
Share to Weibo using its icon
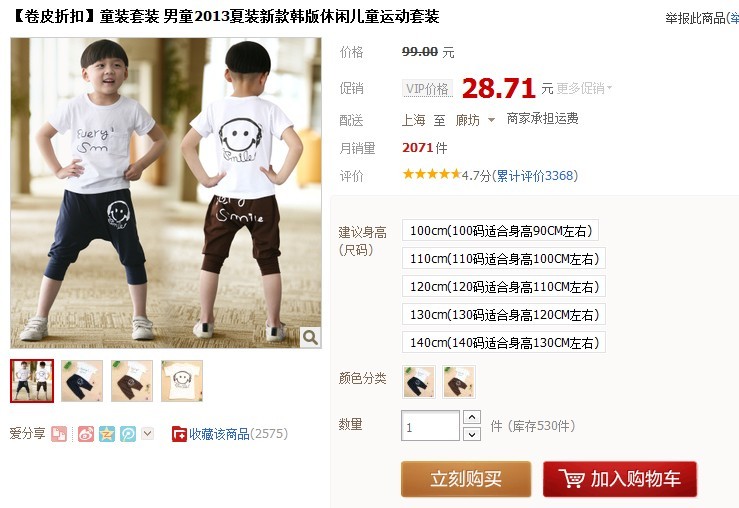click(86, 434)
